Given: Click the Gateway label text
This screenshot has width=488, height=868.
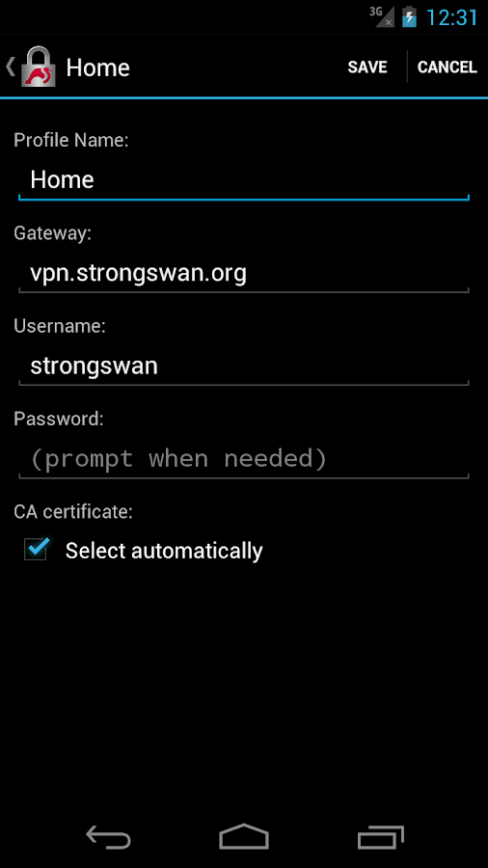Looking at the screenshot, I should 52,233.
